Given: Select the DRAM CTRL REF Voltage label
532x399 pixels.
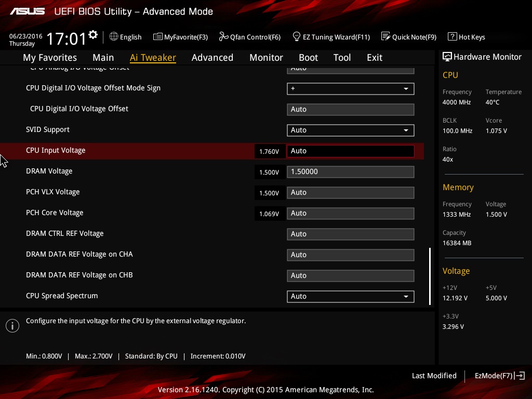Looking at the screenshot, I should point(64,233).
